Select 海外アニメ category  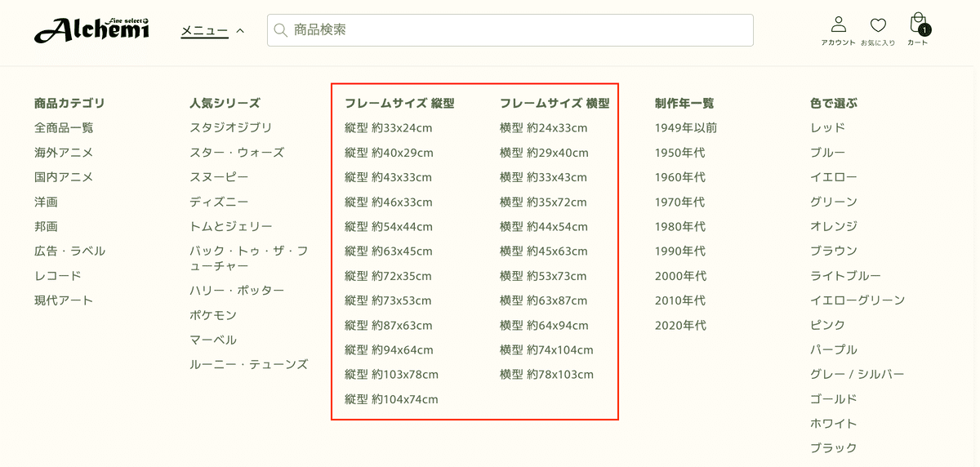[64, 153]
